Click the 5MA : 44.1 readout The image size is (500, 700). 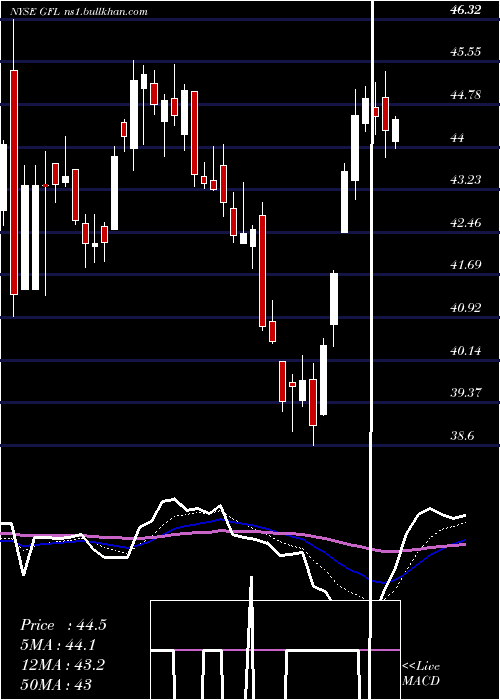pos(58,645)
